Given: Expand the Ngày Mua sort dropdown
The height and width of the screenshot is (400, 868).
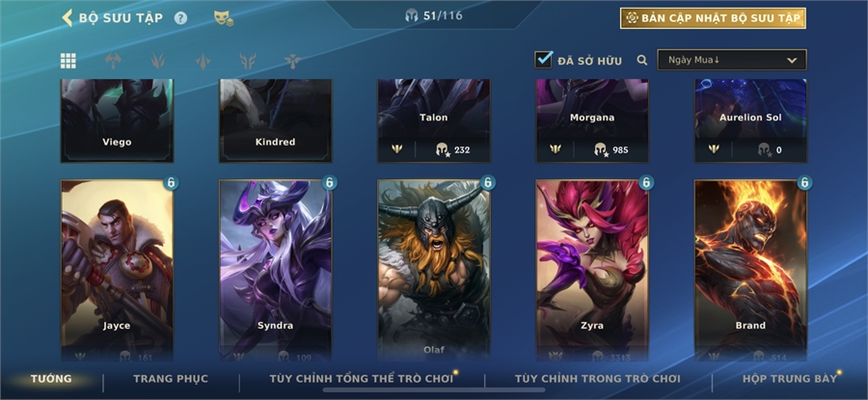Looking at the screenshot, I should coord(732,60).
